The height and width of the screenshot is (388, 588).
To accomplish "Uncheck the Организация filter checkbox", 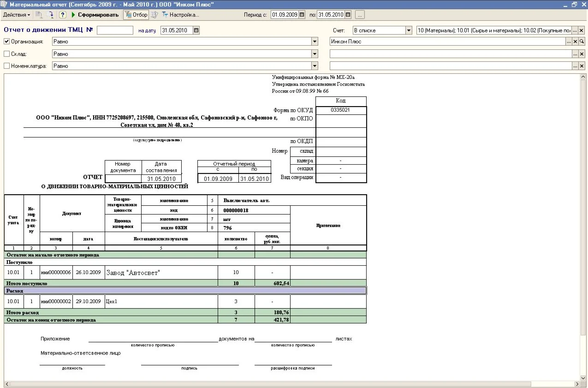I will click(6, 42).
